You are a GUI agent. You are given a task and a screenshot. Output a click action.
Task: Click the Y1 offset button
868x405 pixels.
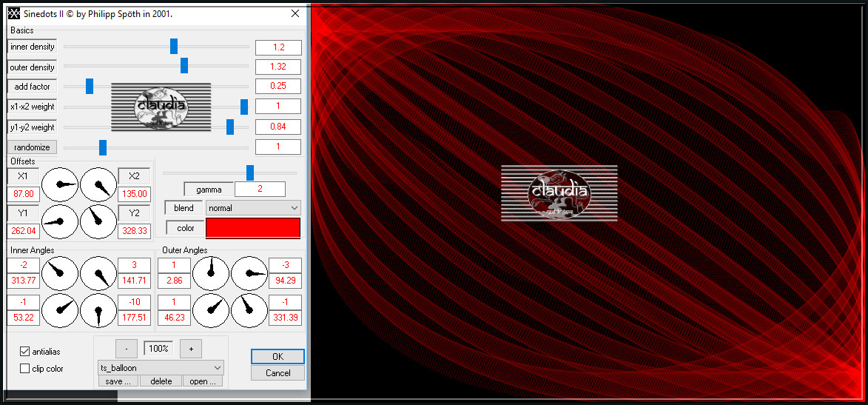(x=23, y=213)
